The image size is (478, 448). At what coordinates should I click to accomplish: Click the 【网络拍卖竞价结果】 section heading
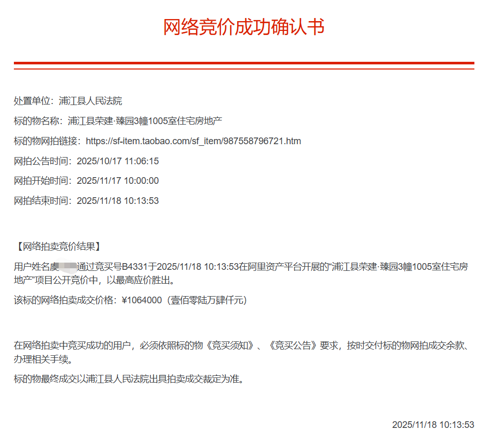coord(57,246)
